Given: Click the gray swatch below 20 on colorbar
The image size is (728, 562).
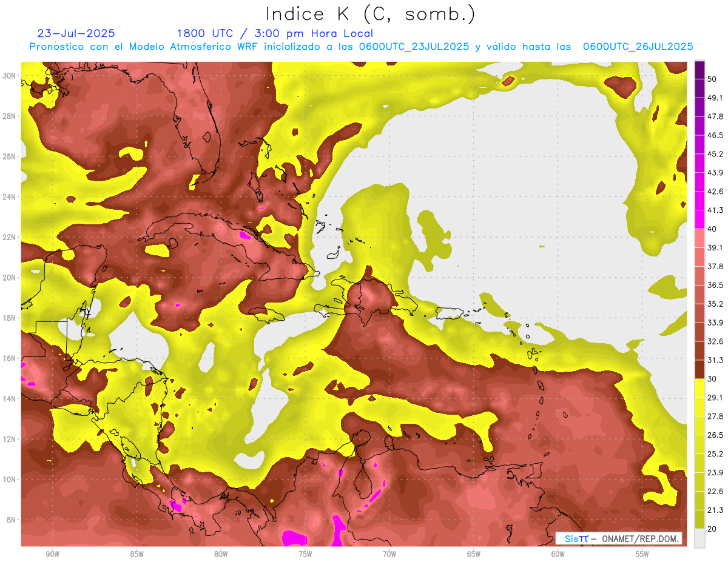Looking at the screenshot, I should 699,538.
